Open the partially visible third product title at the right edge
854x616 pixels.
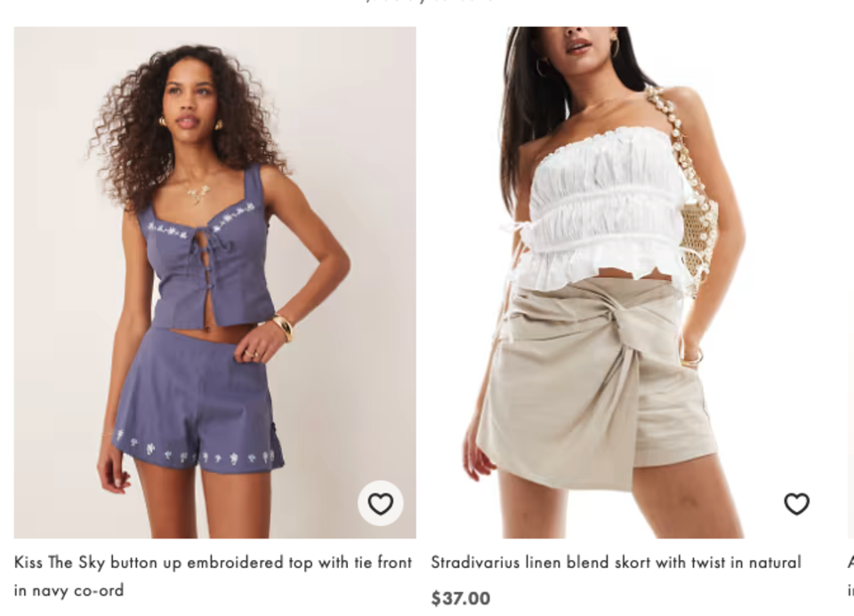[x=850, y=576]
